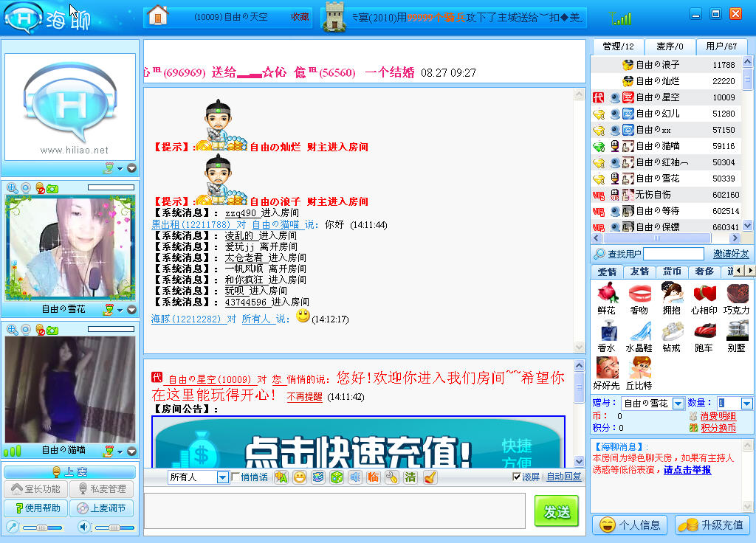Roll the green dice icon

coord(336,477)
